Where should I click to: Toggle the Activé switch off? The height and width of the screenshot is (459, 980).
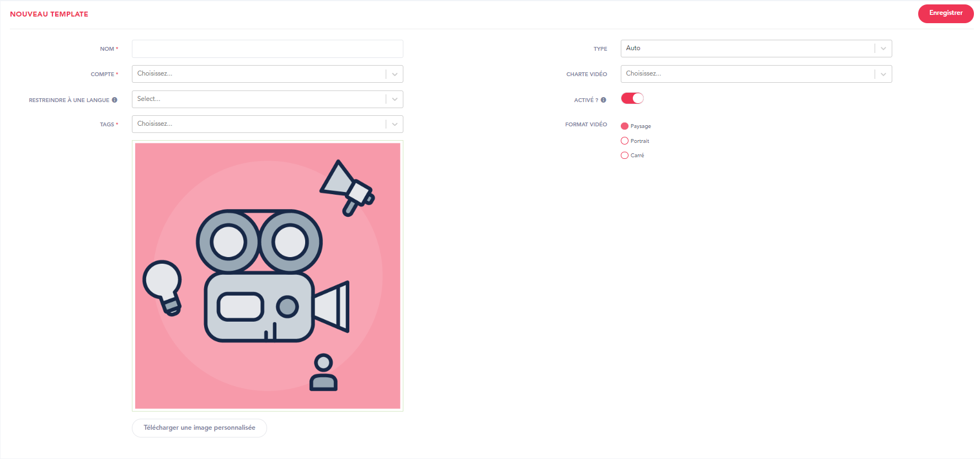[x=632, y=98]
